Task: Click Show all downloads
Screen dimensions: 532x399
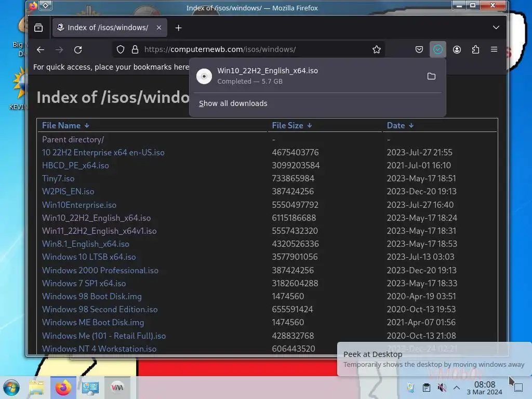Action: click(x=233, y=103)
